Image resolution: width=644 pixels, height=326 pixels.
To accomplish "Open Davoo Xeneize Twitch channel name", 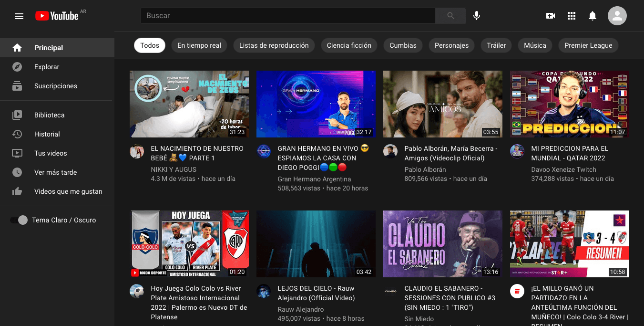I will click(x=564, y=169).
